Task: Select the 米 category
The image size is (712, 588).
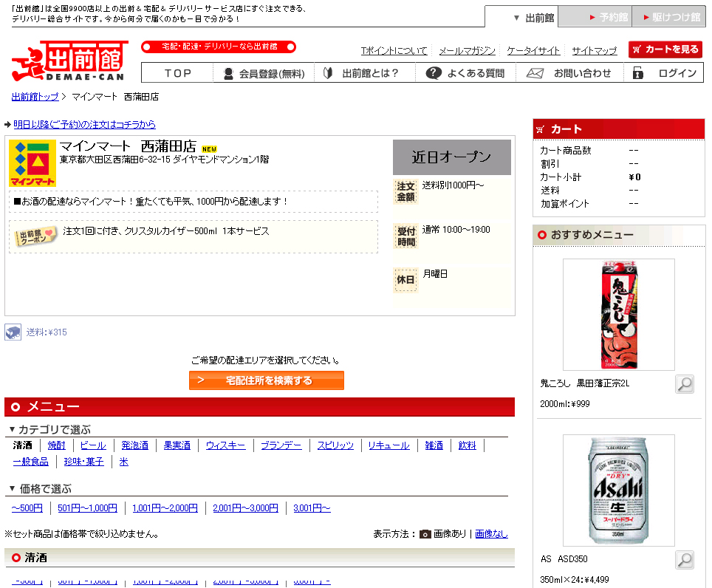Action: point(124,462)
